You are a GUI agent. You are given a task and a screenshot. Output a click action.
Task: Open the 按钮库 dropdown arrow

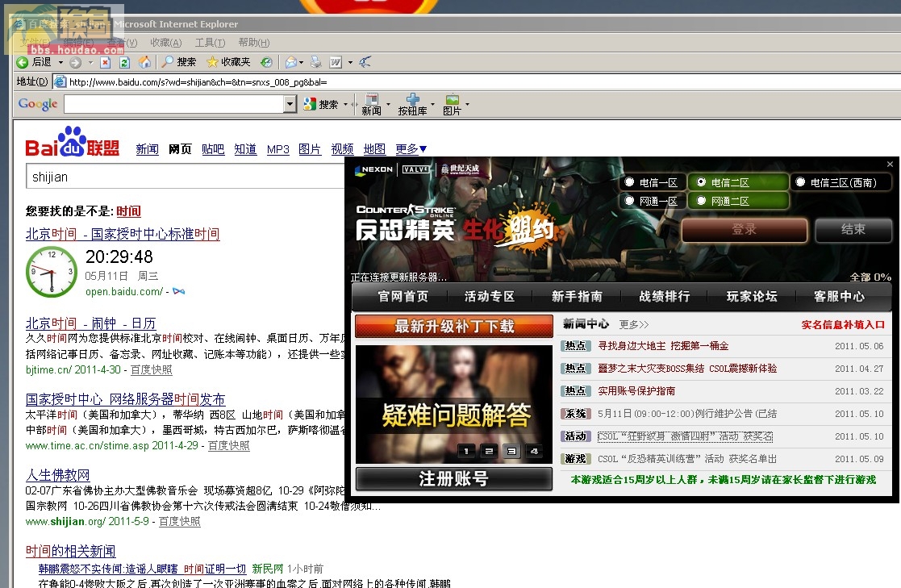pos(432,104)
